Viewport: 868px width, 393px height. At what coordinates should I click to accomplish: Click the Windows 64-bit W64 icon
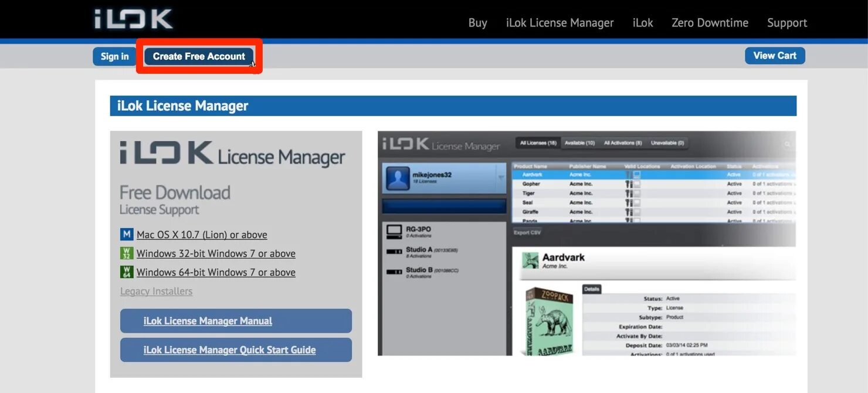click(x=127, y=272)
